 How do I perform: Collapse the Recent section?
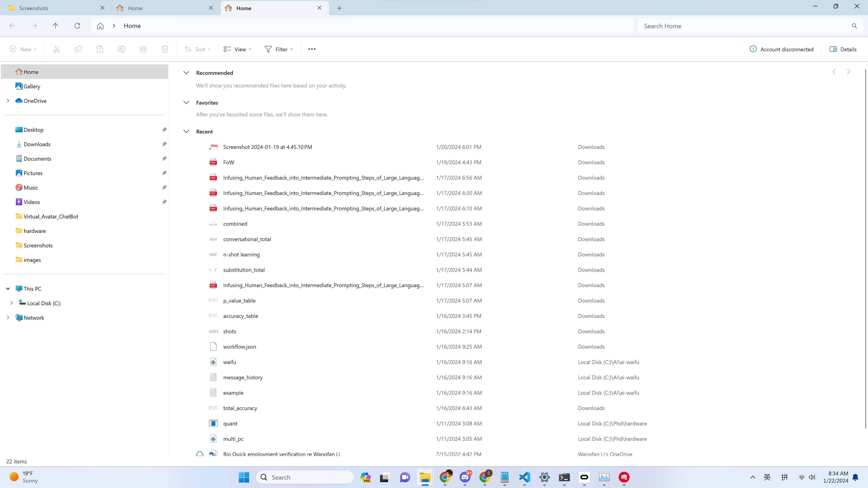[x=186, y=132]
